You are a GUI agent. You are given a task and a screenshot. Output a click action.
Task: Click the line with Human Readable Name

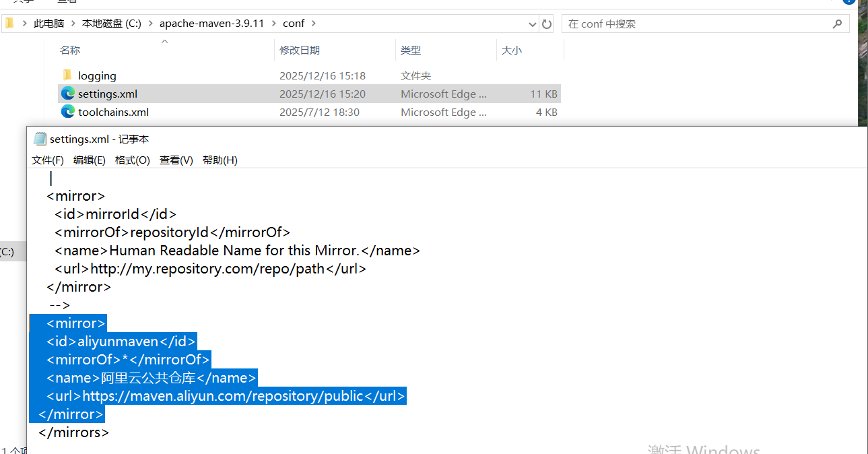point(238,251)
